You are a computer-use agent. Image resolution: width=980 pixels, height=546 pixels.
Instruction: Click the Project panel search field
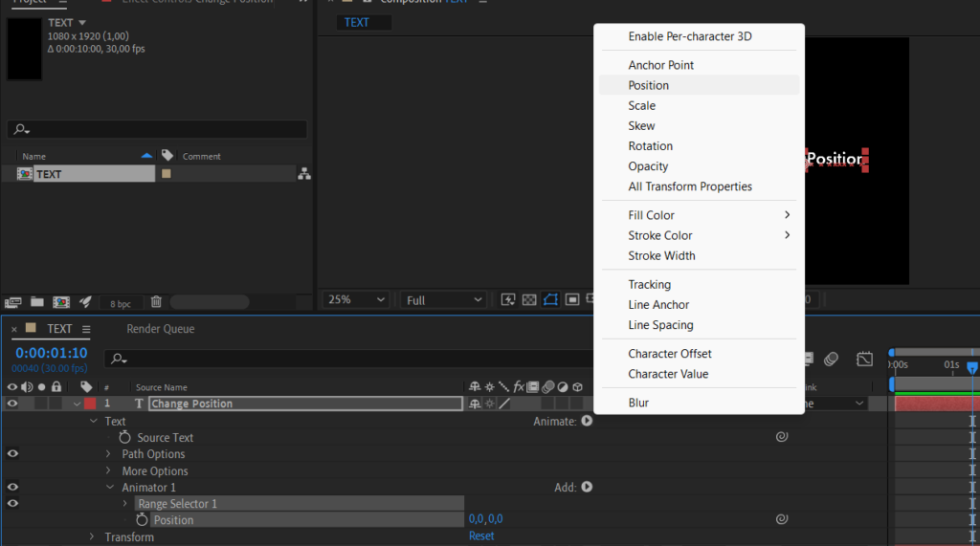coord(157,129)
